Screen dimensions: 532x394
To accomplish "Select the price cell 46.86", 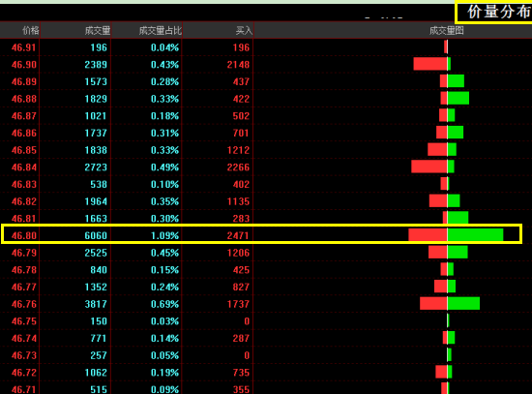I will (x=24, y=133).
